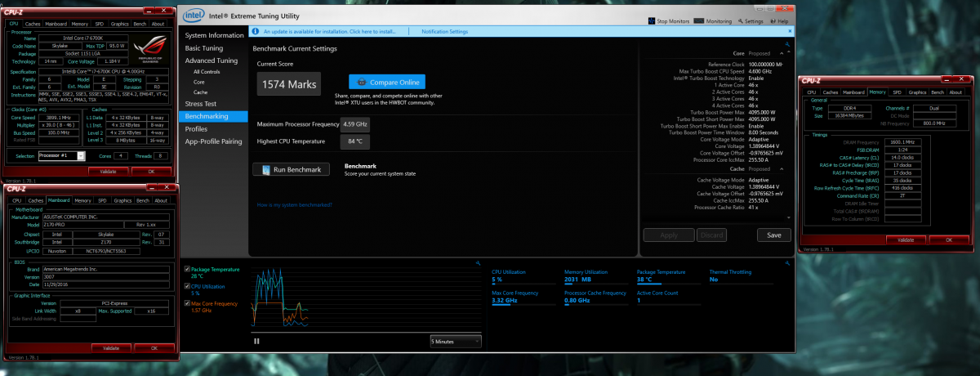Switch to SPD tab in Mainboard CPU-Z window
The width and height of the screenshot is (980, 376).
pyautogui.click(x=102, y=200)
